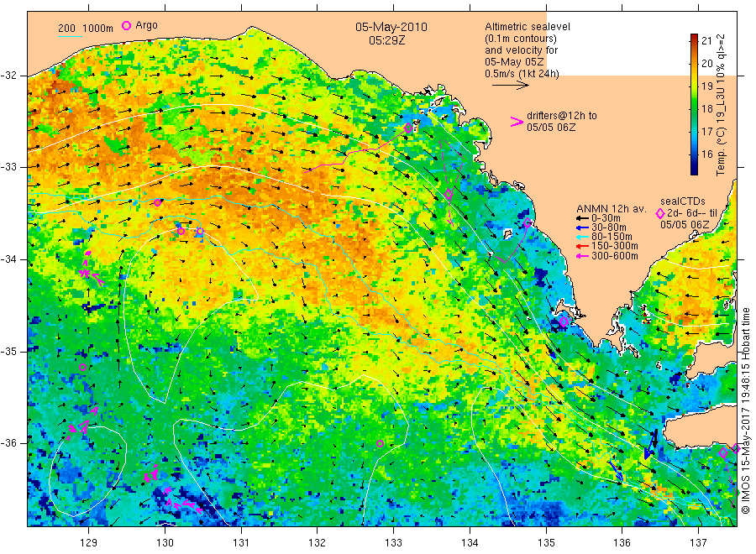
Task: Click the Argo legend text
Action: coord(146,25)
